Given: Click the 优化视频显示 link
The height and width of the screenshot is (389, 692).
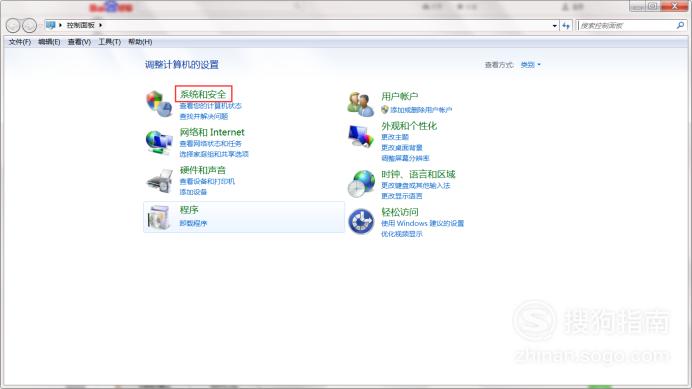Looking at the screenshot, I should pyautogui.click(x=402, y=234).
